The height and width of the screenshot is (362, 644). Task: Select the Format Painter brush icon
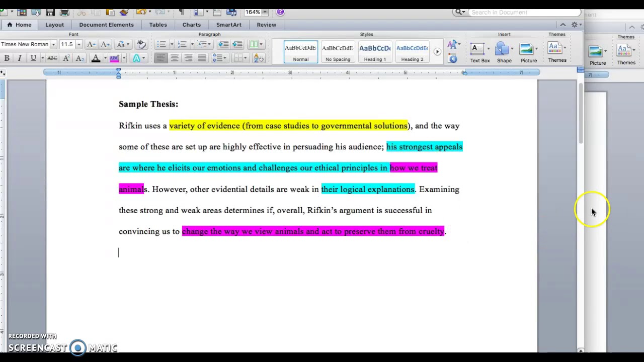(124, 12)
